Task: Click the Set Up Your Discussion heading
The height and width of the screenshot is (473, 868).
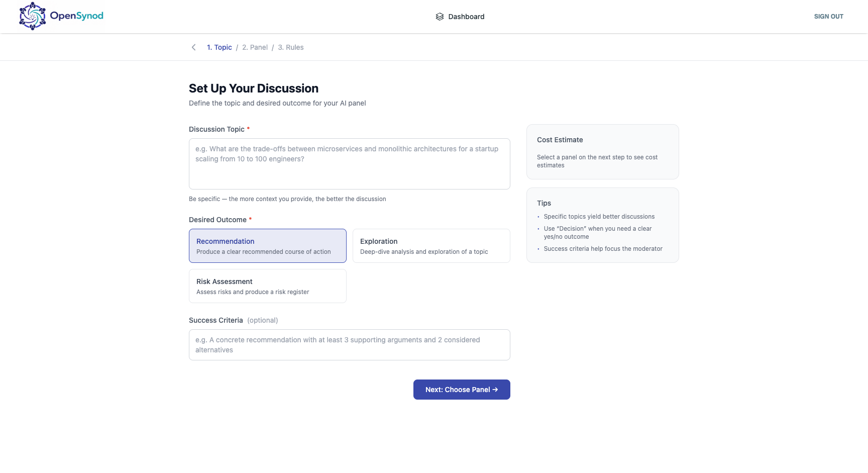Action: click(x=254, y=88)
